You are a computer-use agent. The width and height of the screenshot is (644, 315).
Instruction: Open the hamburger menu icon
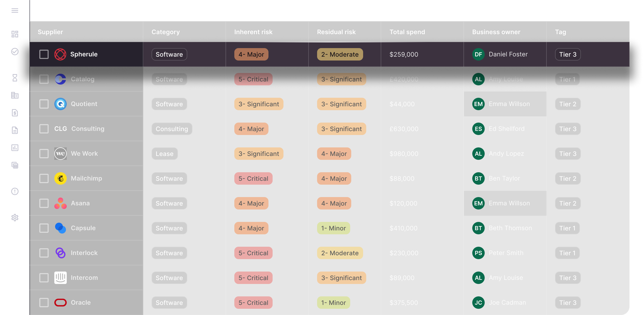(15, 11)
